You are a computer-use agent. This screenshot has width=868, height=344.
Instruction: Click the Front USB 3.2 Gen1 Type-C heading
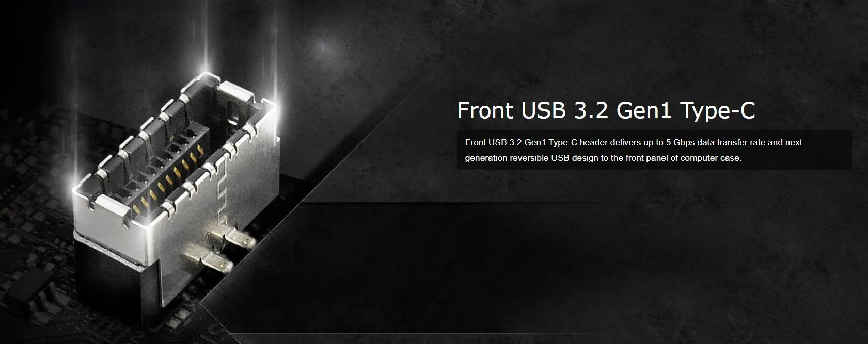point(606,111)
